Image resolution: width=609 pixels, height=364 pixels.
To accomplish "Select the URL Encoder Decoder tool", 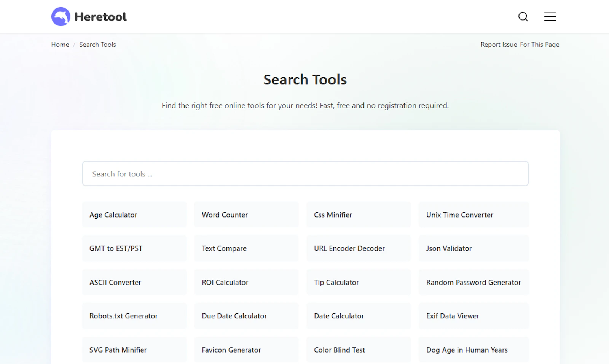I will click(x=359, y=248).
